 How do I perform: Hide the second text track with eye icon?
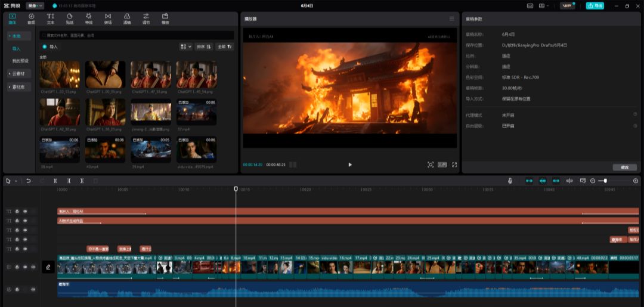[25, 221]
